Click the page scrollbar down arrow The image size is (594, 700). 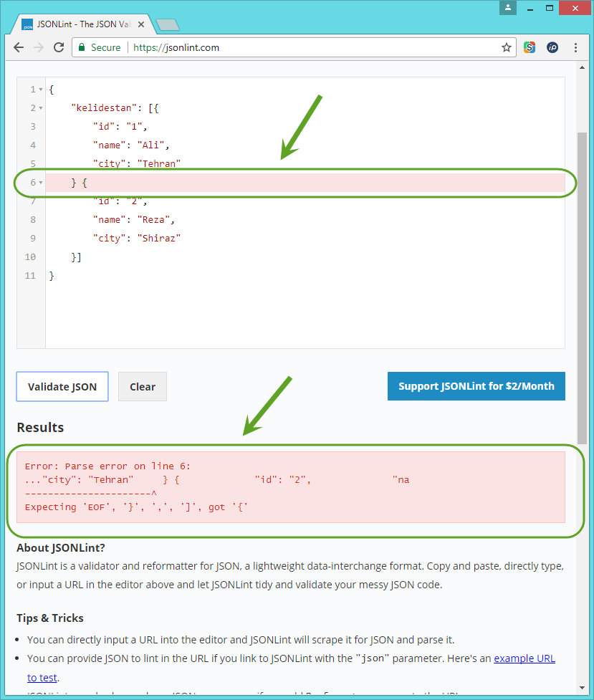coord(582,688)
